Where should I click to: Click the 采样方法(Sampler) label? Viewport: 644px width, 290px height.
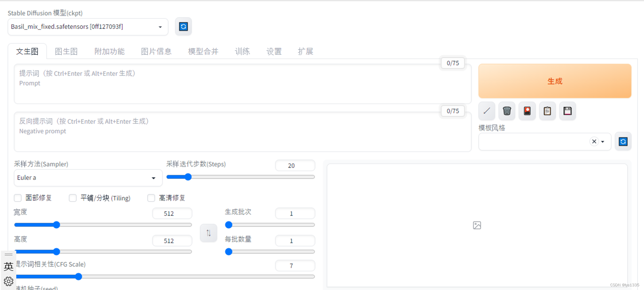[41, 164]
